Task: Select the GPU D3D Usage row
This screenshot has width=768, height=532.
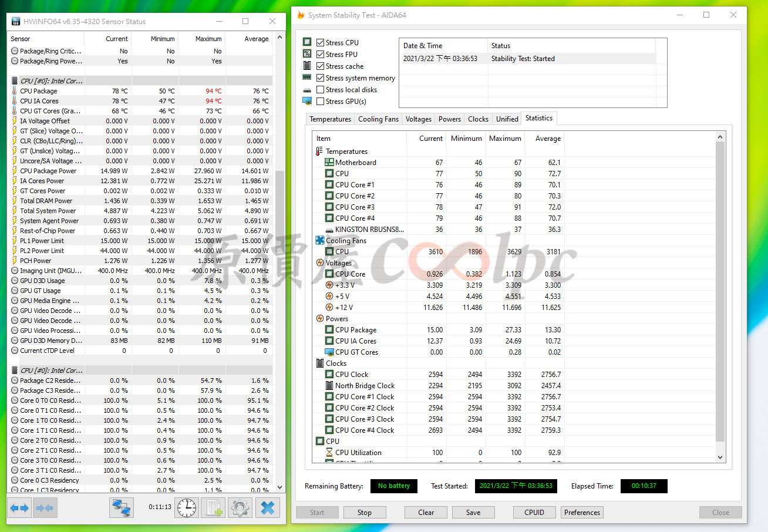Action: coord(140,281)
